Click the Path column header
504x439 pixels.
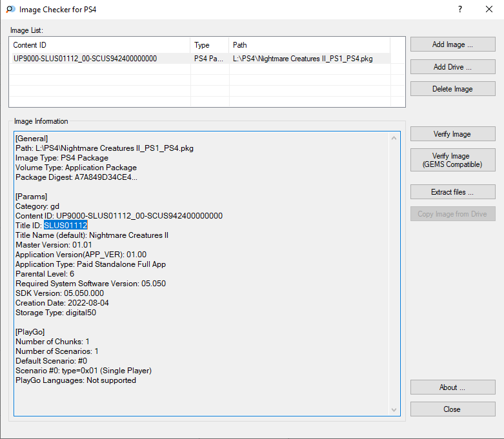[310, 45]
